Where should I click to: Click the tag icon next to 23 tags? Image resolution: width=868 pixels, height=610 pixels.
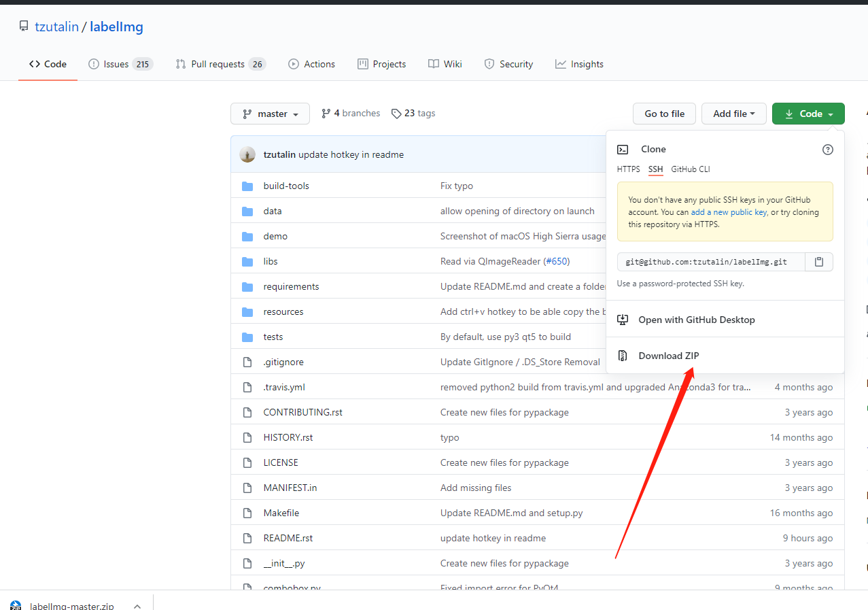coord(396,113)
